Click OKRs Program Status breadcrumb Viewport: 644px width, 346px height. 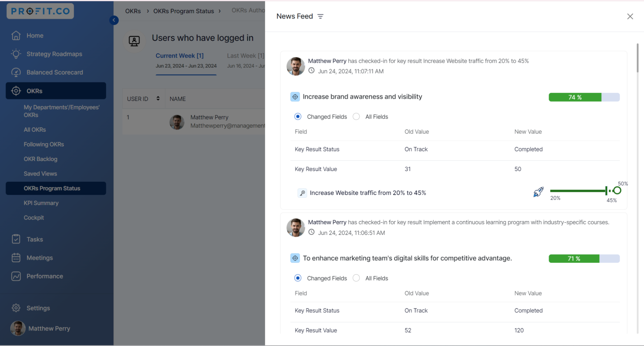(183, 11)
